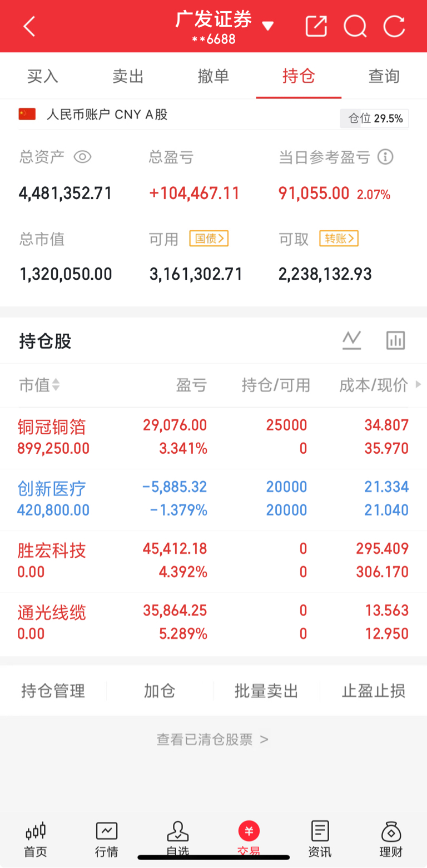Tap the 仓位 29.5% indicator
Image resolution: width=427 pixels, height=868 pixels.
coord(374,118)
